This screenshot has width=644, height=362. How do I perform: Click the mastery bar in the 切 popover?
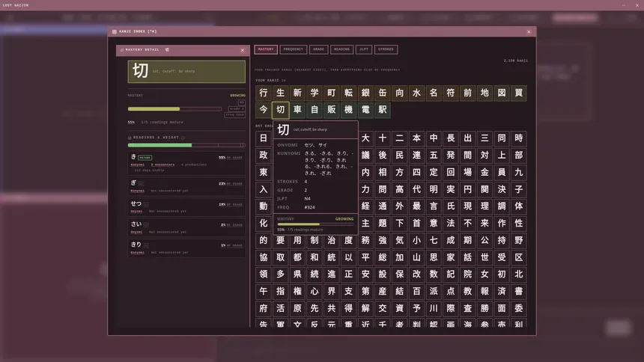[x=315, y=224]
